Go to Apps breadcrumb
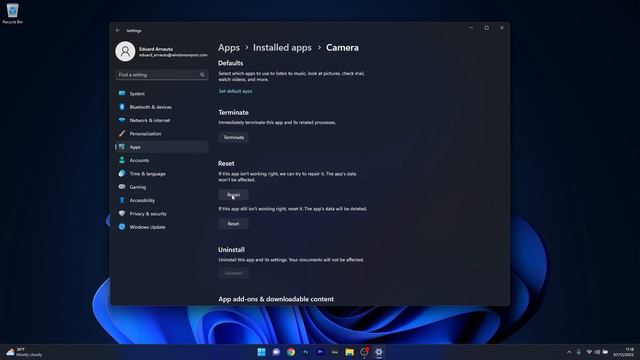This screenshot has height=360, width=640. click(229, 48)
